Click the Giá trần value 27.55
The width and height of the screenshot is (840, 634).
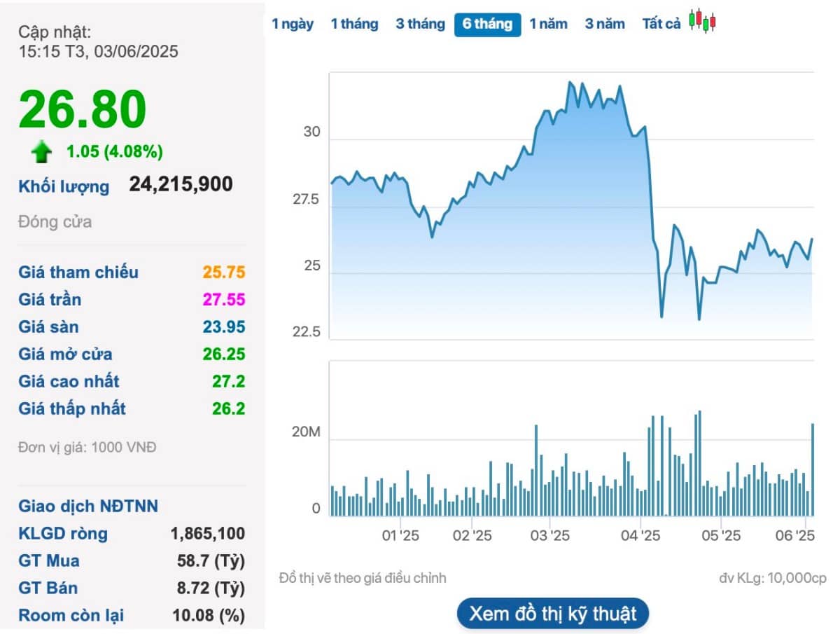click(x=224, y=300)
